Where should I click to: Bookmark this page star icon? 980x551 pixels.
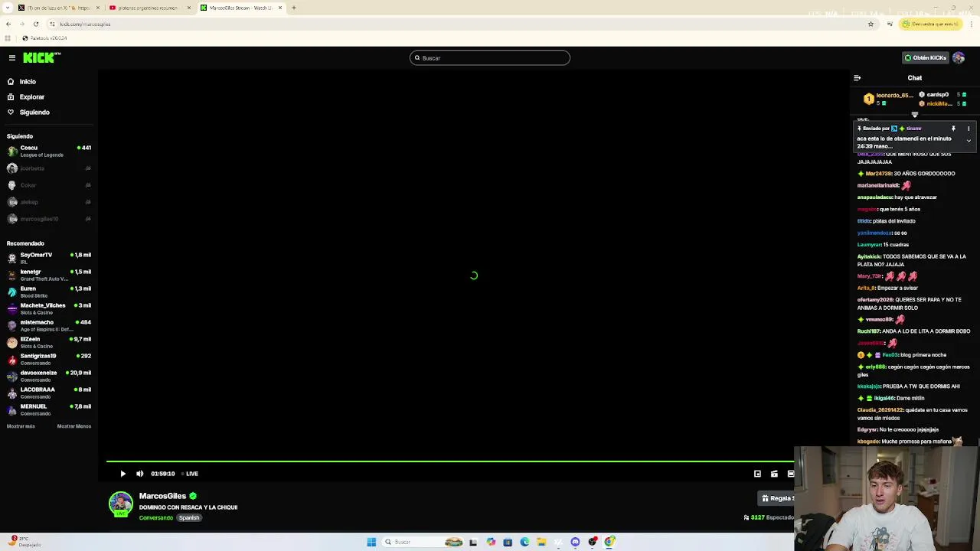[871, 24]
